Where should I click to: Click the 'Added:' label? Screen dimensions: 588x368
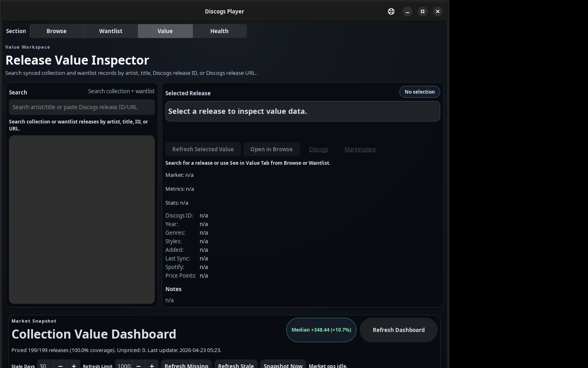[174, 250]
